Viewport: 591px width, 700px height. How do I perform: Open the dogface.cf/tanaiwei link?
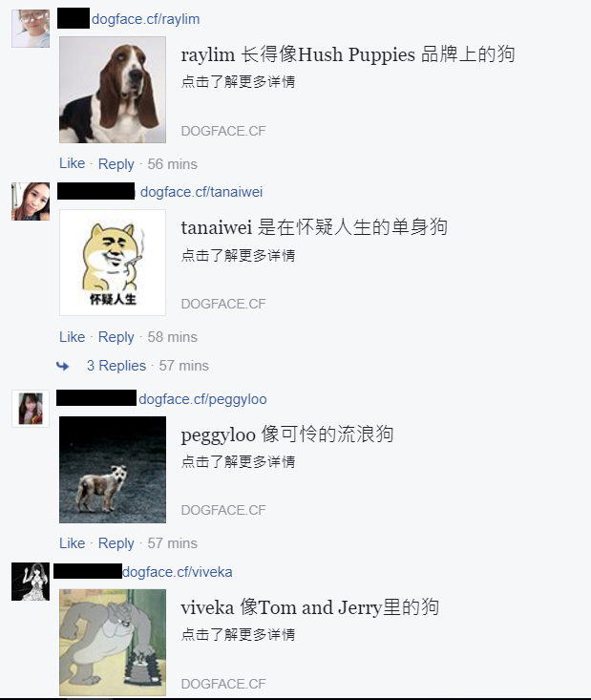pyautogui.click(x=201, y=192)
